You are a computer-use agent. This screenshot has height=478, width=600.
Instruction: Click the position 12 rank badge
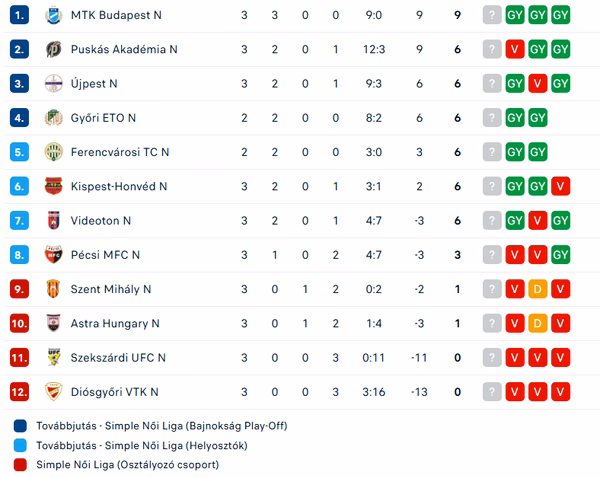tap(19, 392)
